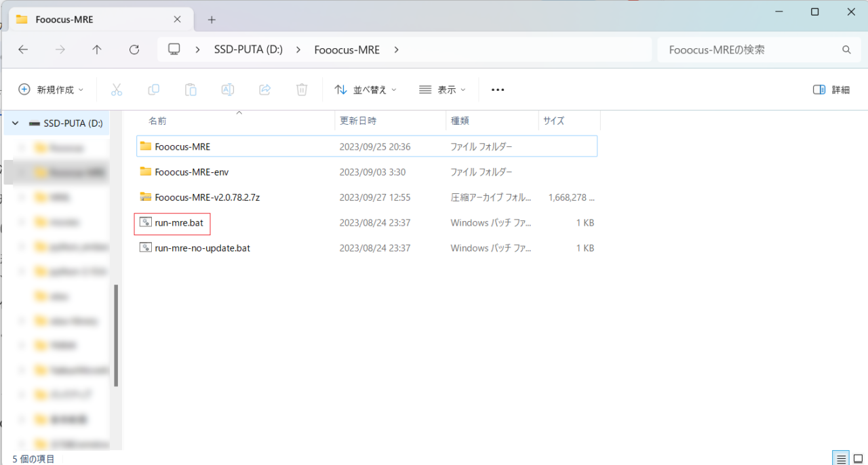Go up one folder level
Image resolution: width=868 pixels, height=465 pixels.
[97, 49]
